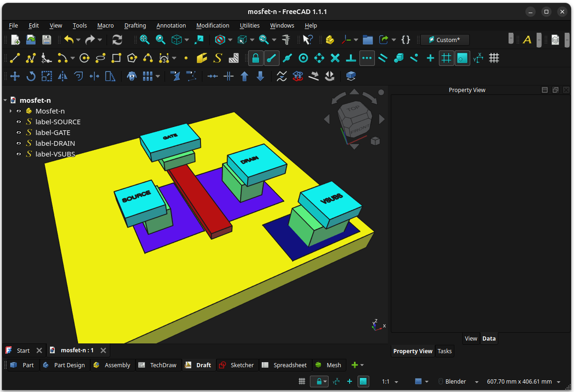Open the Undo history dropdown arrow

point(78,40)
